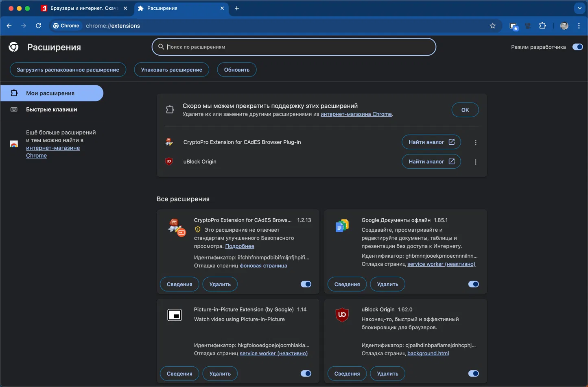
Task: Click the browser forward arrow
Action: coord(24,26)
